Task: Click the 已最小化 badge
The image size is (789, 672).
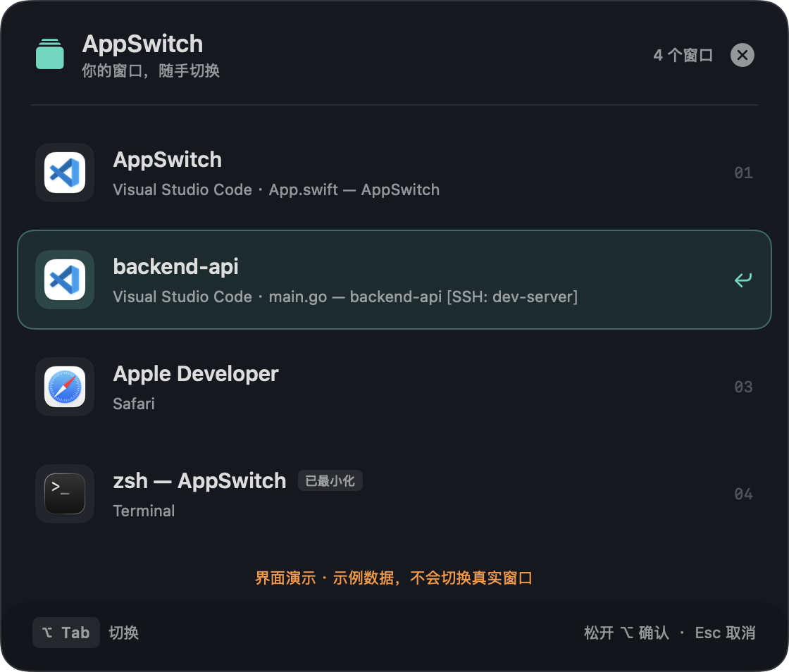Action: click(330, 481)
